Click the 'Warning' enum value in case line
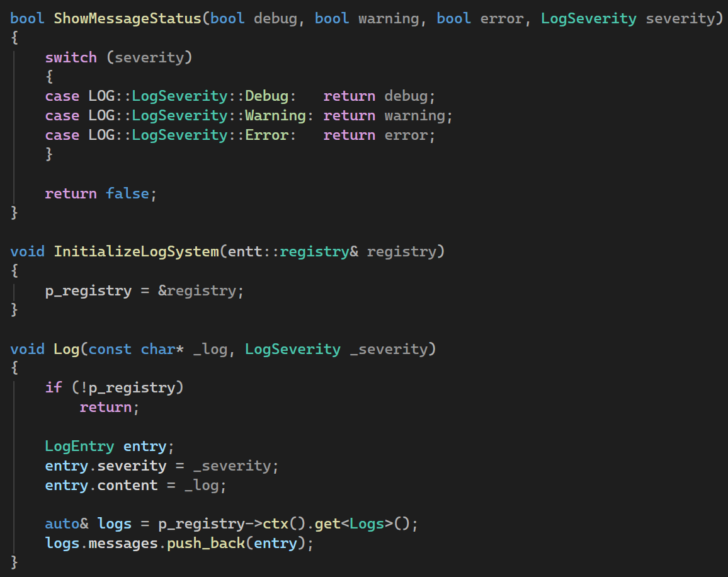Viewport: 728px width, 577px height. (x=275, y=116)
